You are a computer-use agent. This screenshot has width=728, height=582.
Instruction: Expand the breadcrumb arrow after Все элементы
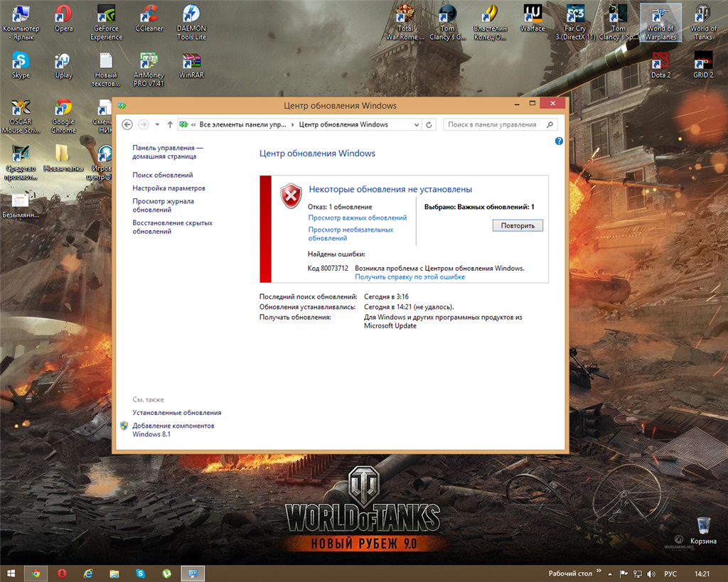292,124
